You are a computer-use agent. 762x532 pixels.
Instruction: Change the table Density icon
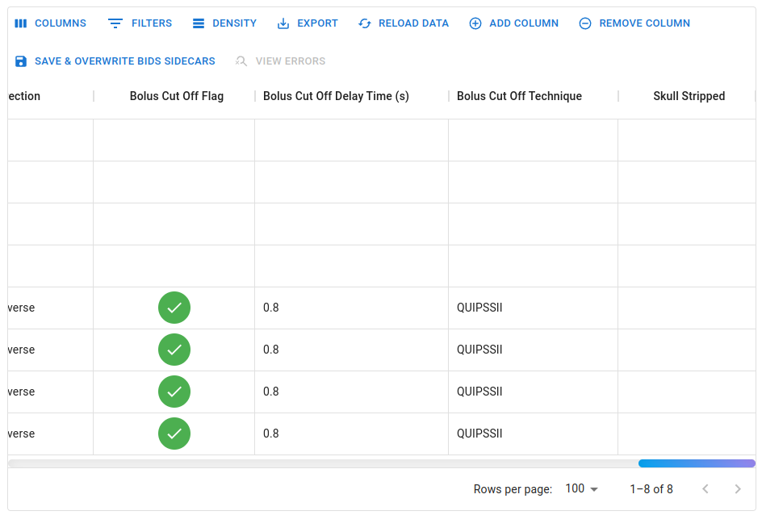tap(199, 23)
